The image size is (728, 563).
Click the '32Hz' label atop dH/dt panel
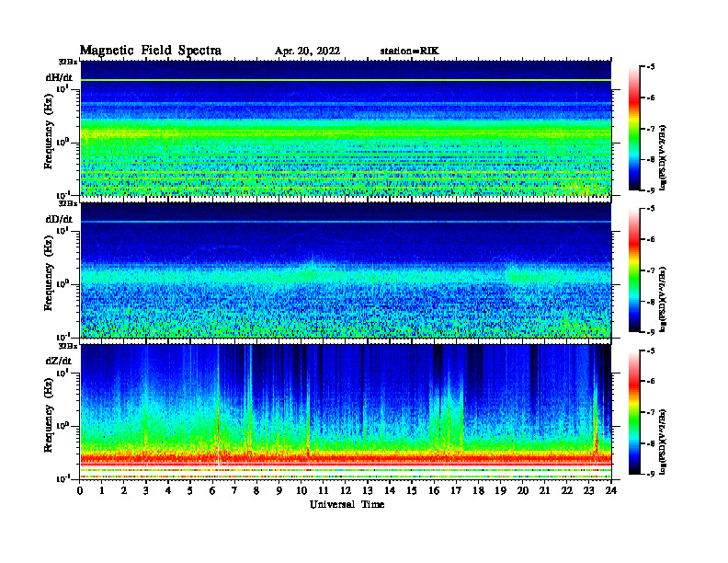(x=68, y=62)
